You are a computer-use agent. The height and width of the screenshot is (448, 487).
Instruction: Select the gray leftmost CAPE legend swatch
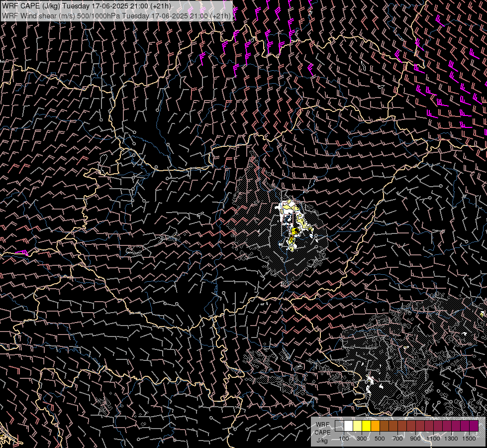pyautogui.click(x=339, y=426)
